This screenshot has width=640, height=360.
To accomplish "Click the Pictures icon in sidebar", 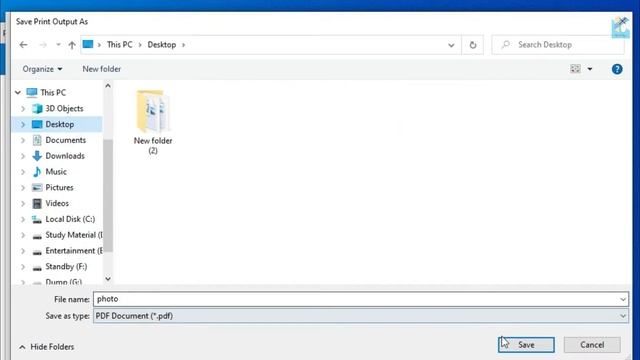I will [x=37, y=188].
